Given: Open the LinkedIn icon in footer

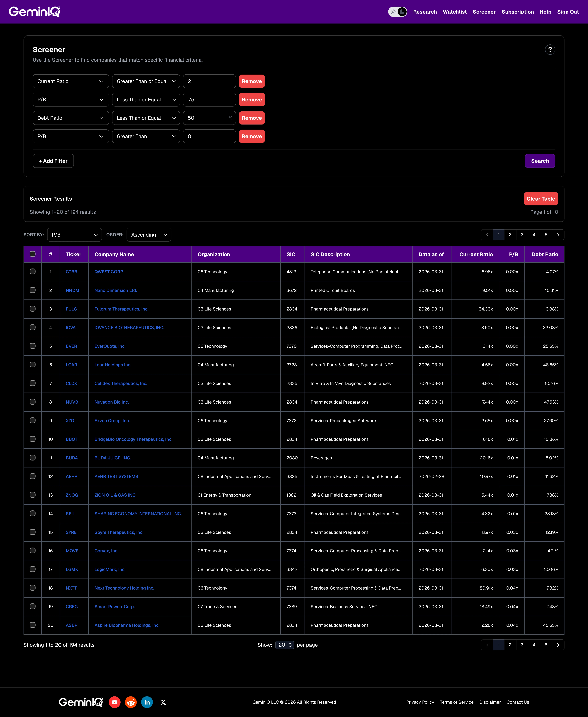Looking at the screenshot, I should (x=147, y=702).
